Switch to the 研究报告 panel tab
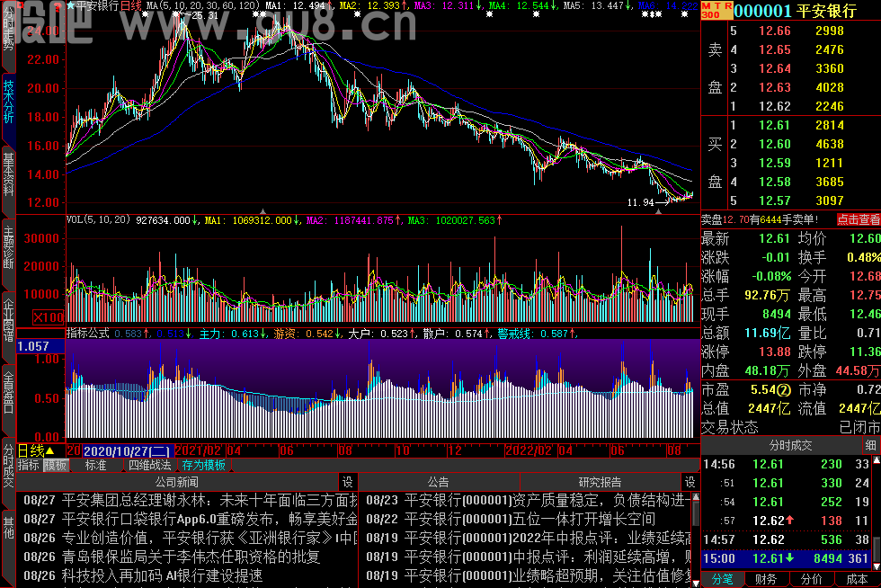 (x=601, y=482)
